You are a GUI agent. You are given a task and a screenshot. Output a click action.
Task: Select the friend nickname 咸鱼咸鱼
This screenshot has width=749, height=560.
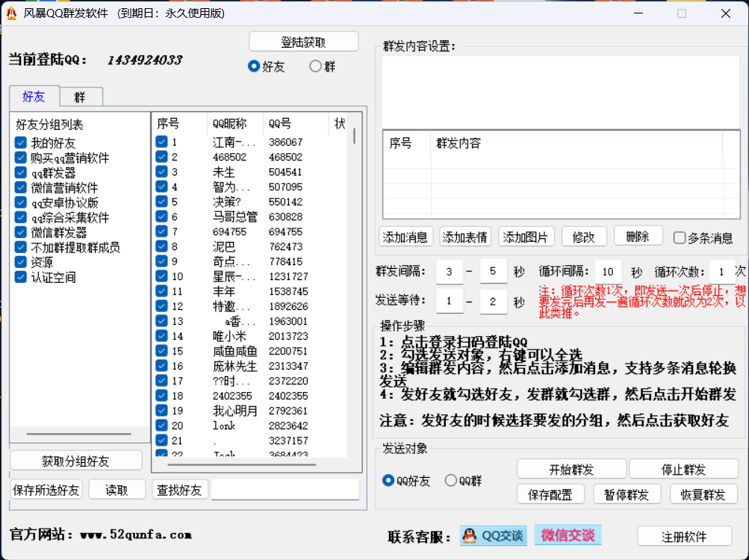(235, 351)
